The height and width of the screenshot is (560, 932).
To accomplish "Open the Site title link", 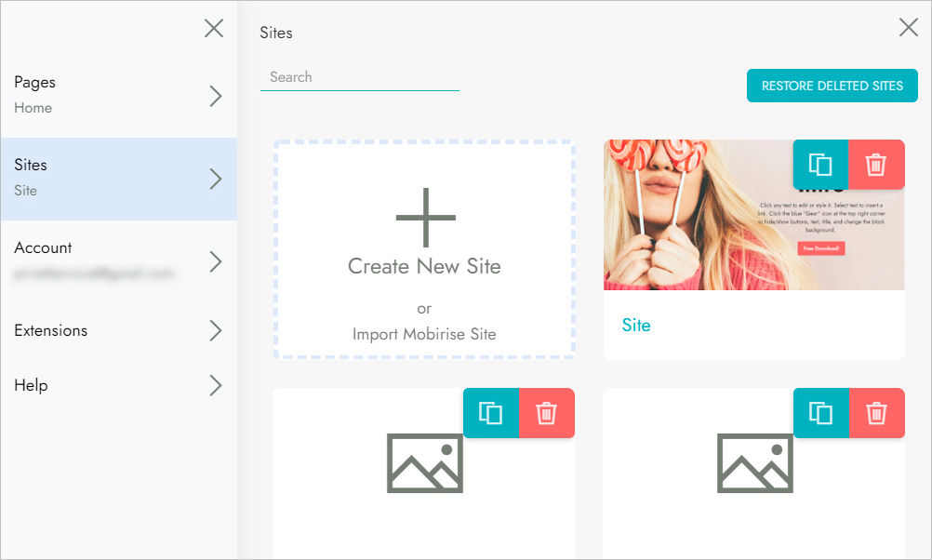I will (636, 326).
